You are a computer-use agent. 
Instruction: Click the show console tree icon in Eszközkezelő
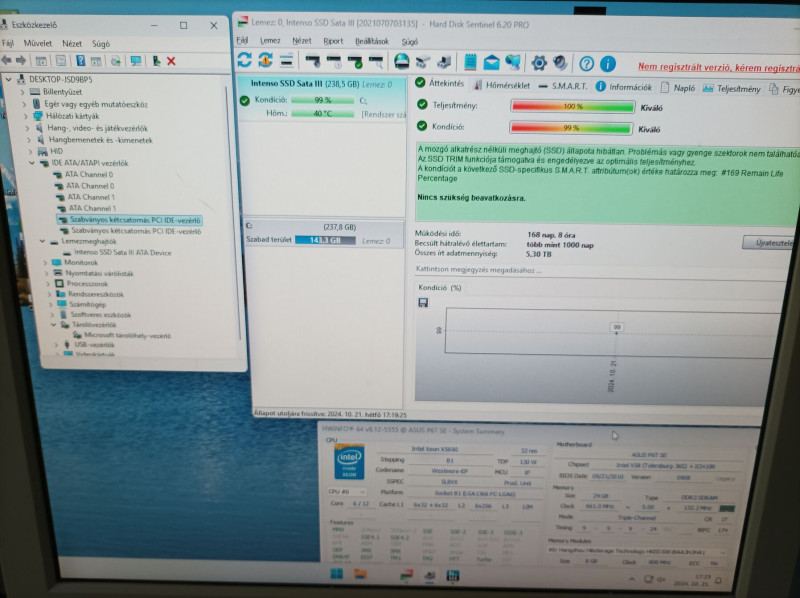[41, 61]
